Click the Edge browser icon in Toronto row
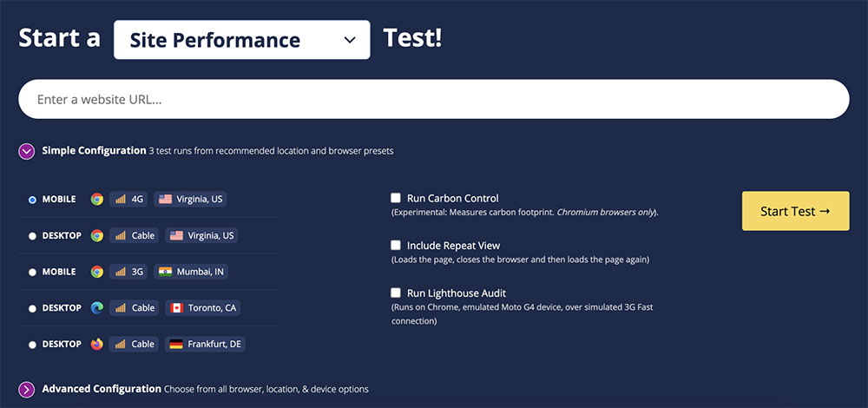This screenshot has height=408, width=868. [x=97, y=308]
